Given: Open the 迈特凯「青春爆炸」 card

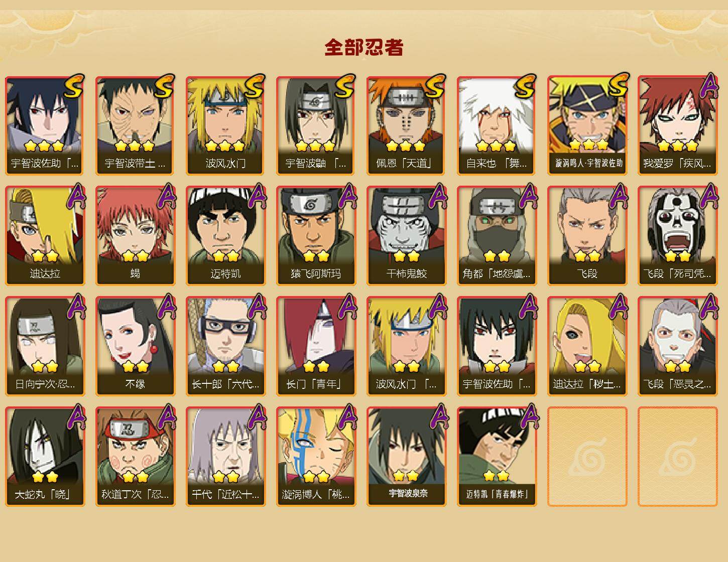Looking at the screenshot, I should click(x=497, y=457).
